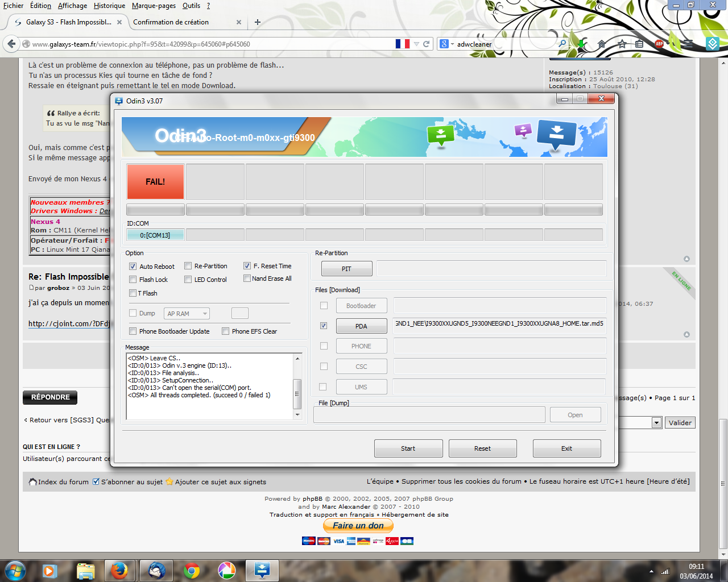Click the reload page icon in the address bar

coord(426,44)
